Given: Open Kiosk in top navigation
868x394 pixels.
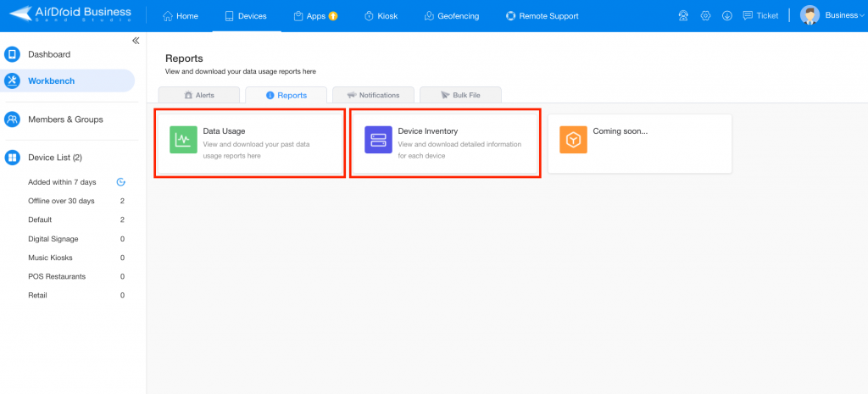Looking at the screenshot, I should click(x=381, y=16).
